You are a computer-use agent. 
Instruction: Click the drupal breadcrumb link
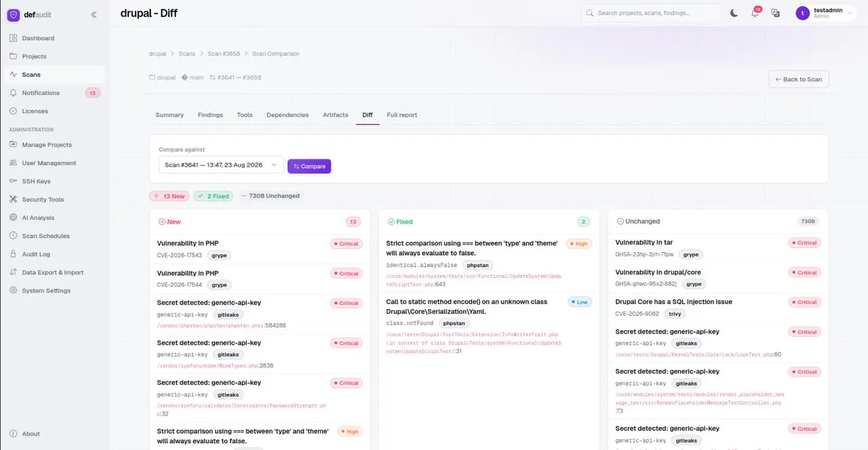[157, 54]
